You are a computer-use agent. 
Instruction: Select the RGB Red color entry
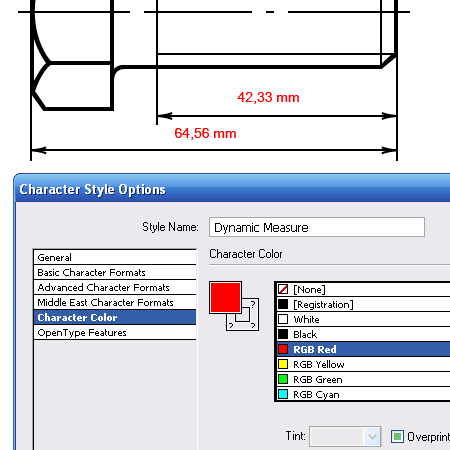[x=363, y=349]
